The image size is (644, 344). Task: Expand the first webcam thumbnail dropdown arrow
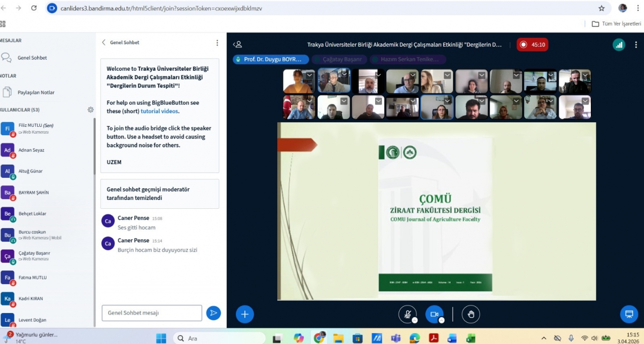[x=309, y=75]
